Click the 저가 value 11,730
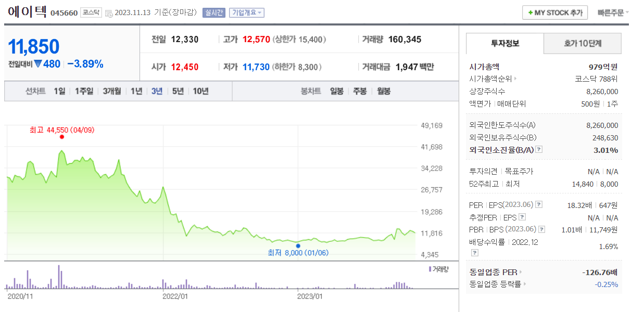644x312 pixels. (256, 67)
